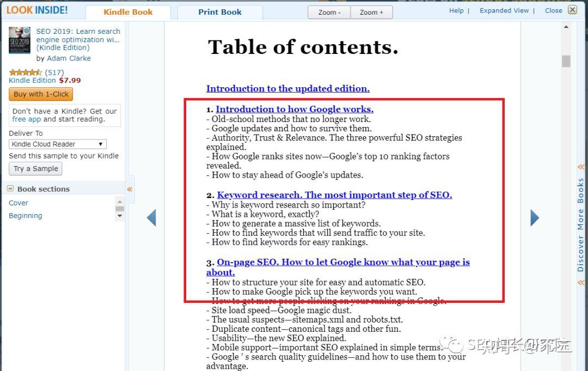Open the Deliver To Kindle Cloud Reader dropdown

(58, 144)
